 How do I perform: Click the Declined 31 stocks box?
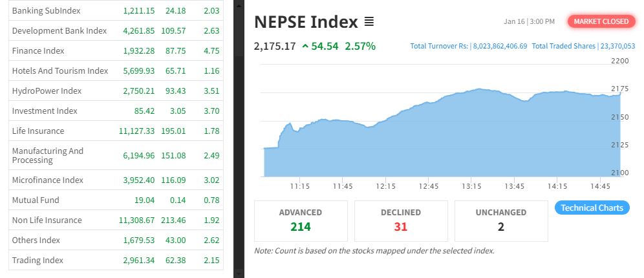coord(401,220)
